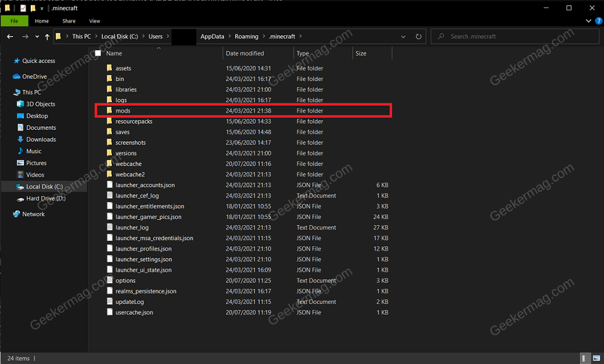Click Users in the address breadcrumb
Viewport: 604px width, 364px height.
156,37
